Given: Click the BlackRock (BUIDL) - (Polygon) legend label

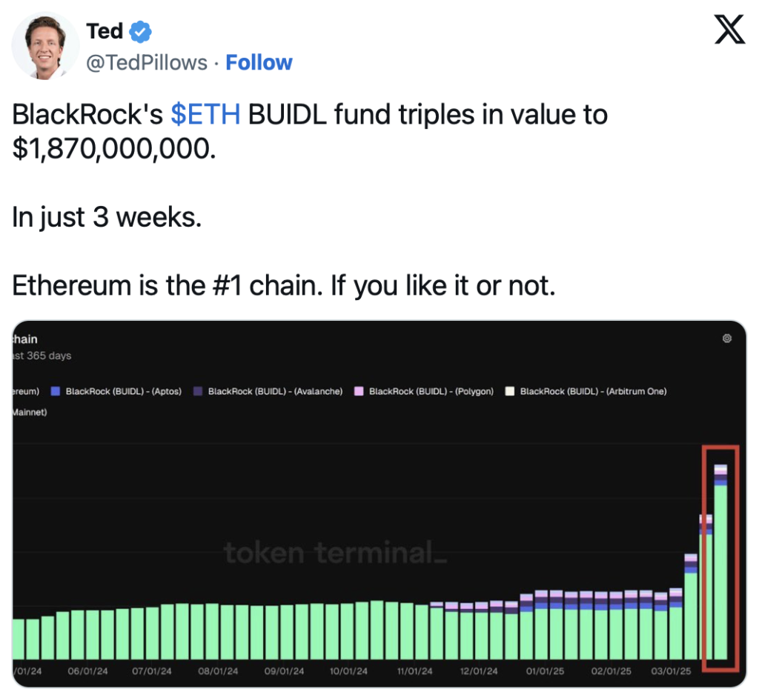Looking at the screenshot, I should 431,391.
